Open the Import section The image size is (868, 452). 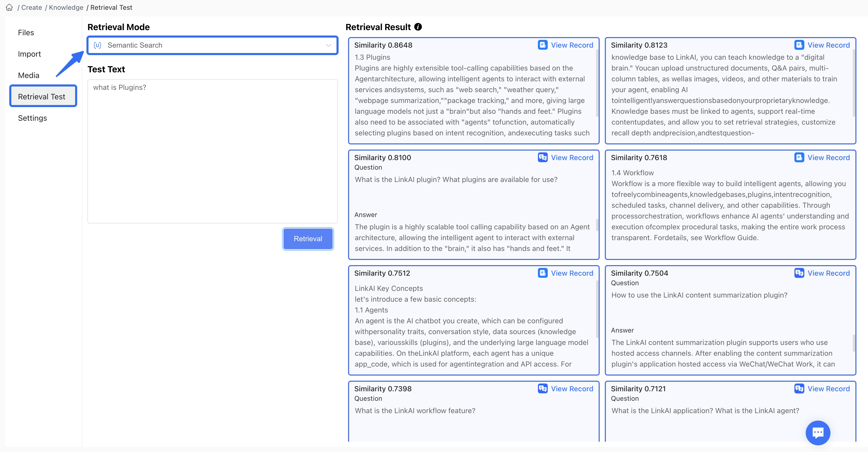pyautogui.click(x=29, y=54)
